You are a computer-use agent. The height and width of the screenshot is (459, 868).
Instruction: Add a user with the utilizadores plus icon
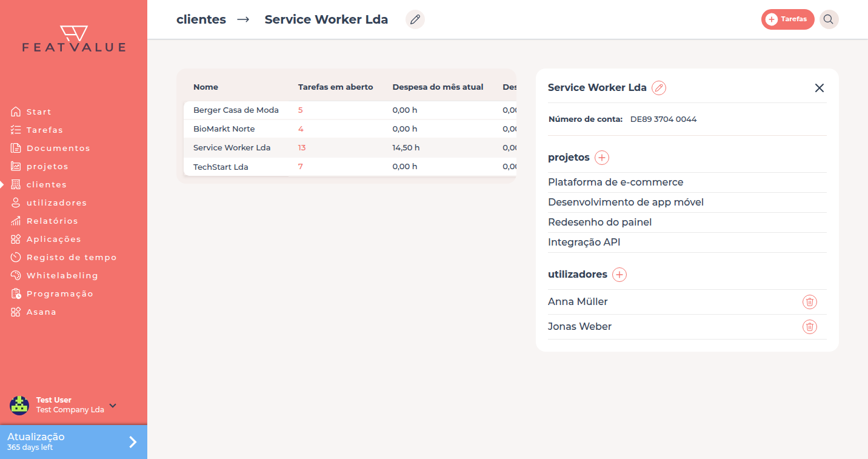pyautogui.click(x=619, y=275)
